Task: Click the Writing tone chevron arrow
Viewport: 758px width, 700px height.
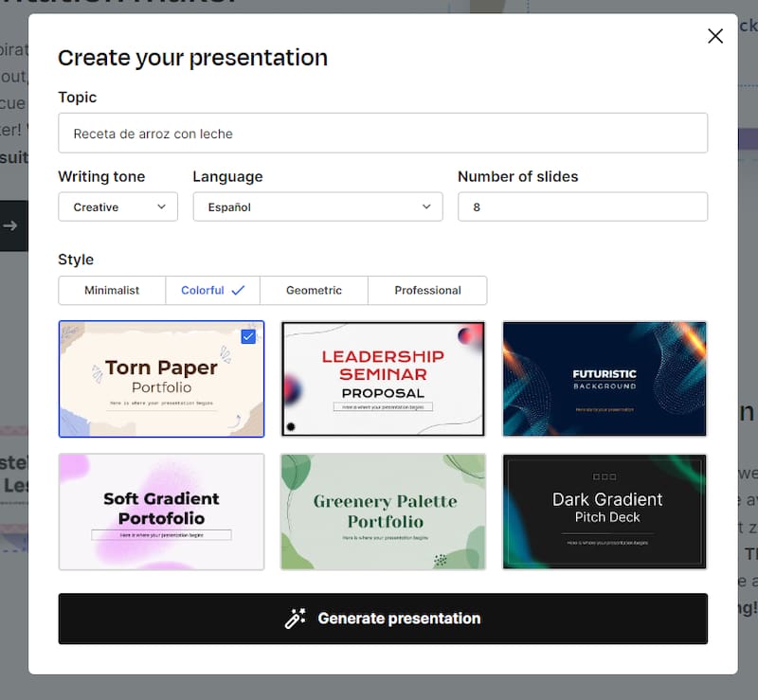Action: click(161, 206)
